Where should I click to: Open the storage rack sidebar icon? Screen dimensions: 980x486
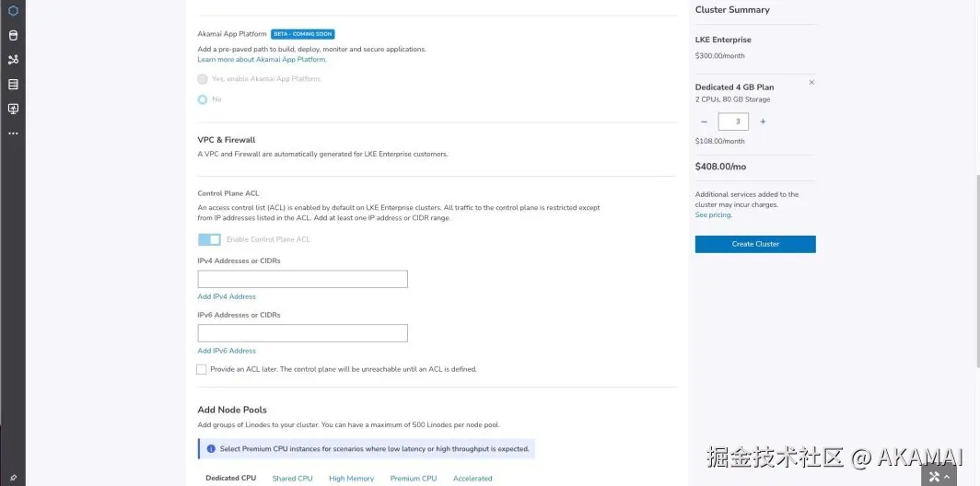click(x=13, y=85)
